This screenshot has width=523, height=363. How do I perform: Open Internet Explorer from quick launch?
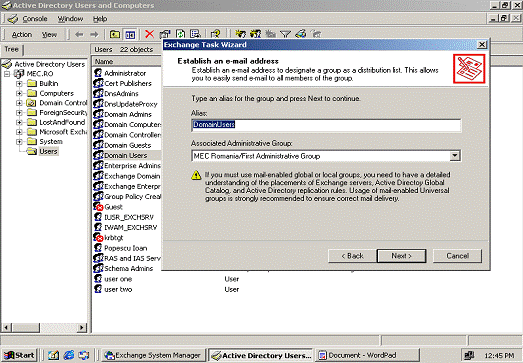click(x=69, y=355)
